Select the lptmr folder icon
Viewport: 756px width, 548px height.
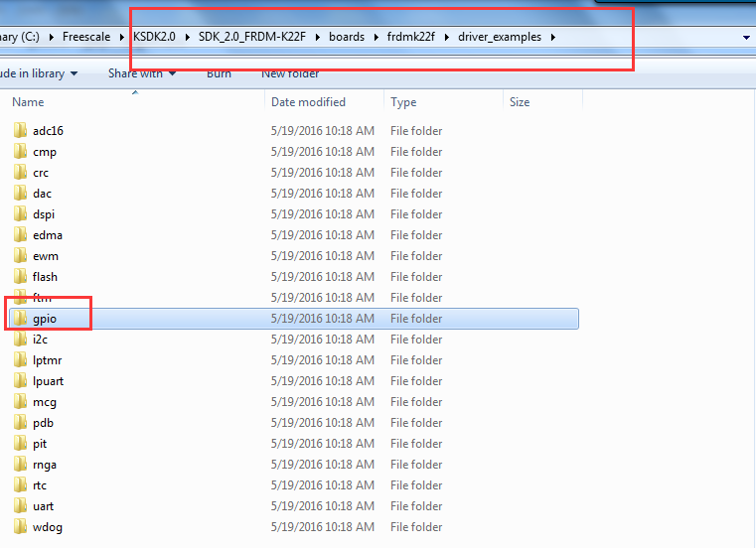click(x=20, y=360)
